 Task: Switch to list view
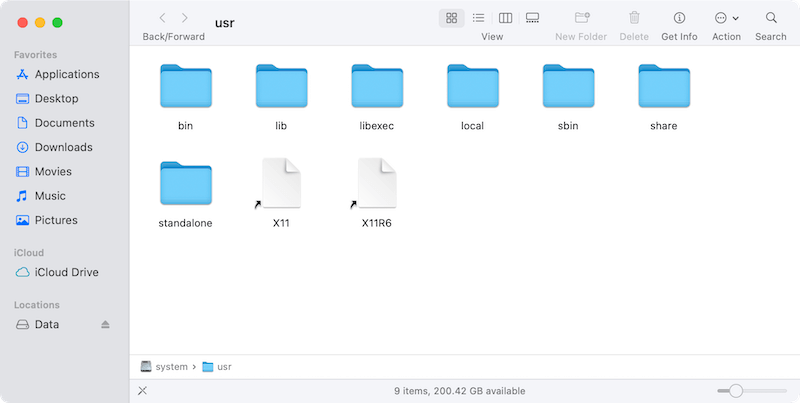(x=478, y=18)
